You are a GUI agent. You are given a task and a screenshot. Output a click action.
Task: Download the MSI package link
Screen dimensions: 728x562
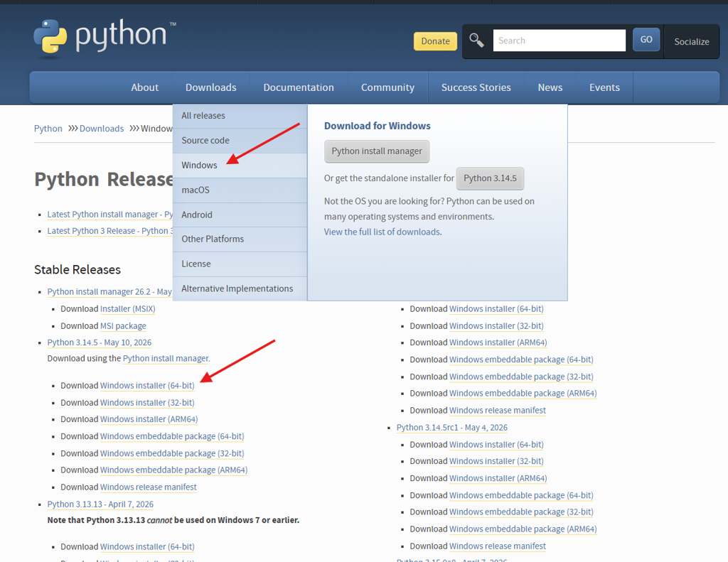[x=123, y=326]
